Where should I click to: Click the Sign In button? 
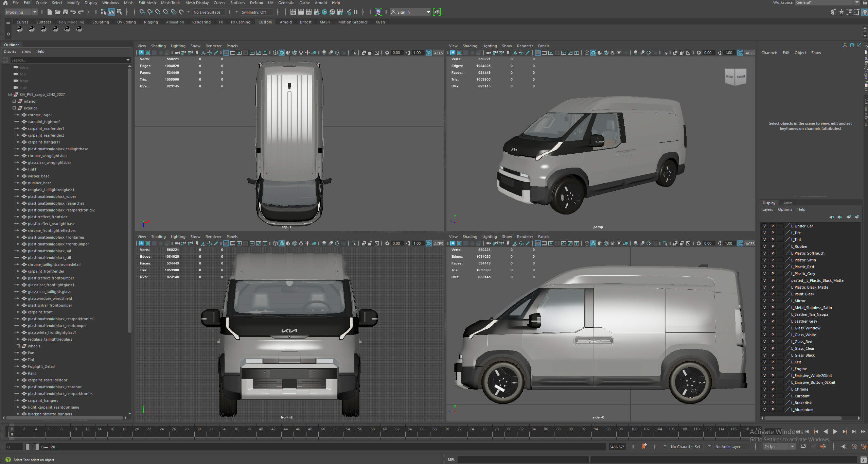410,12
